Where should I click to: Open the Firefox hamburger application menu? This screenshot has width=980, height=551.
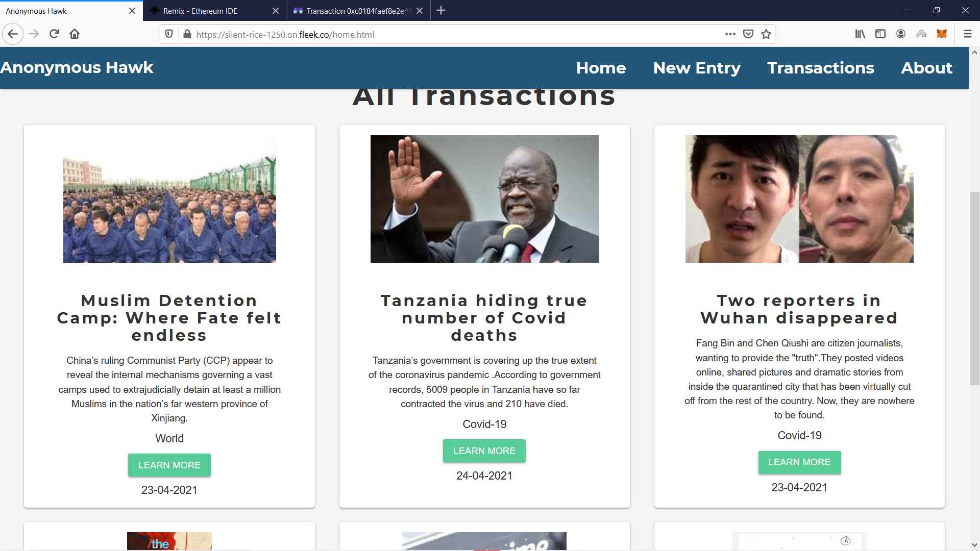point(967,34)
